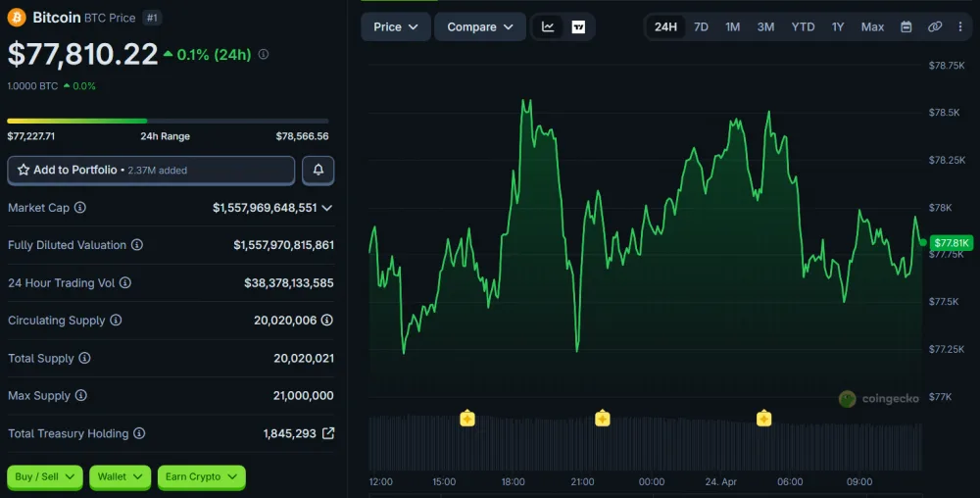Click the $77,810.22 price text
The image size is (980, 498).
[82, 54]
